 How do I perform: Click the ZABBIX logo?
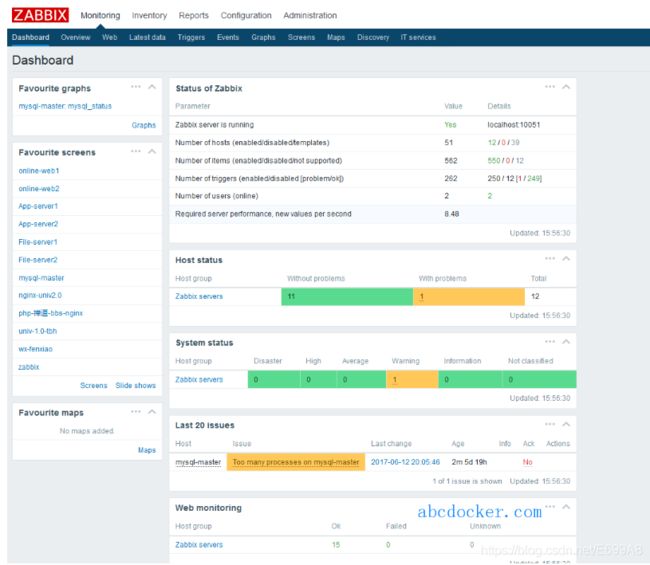[x=40, y=15]
